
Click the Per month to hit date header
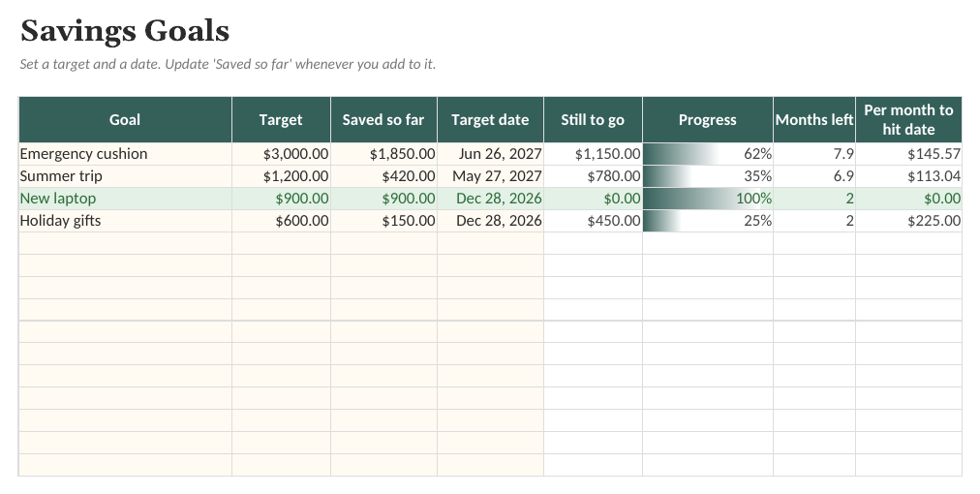point(908,119)
